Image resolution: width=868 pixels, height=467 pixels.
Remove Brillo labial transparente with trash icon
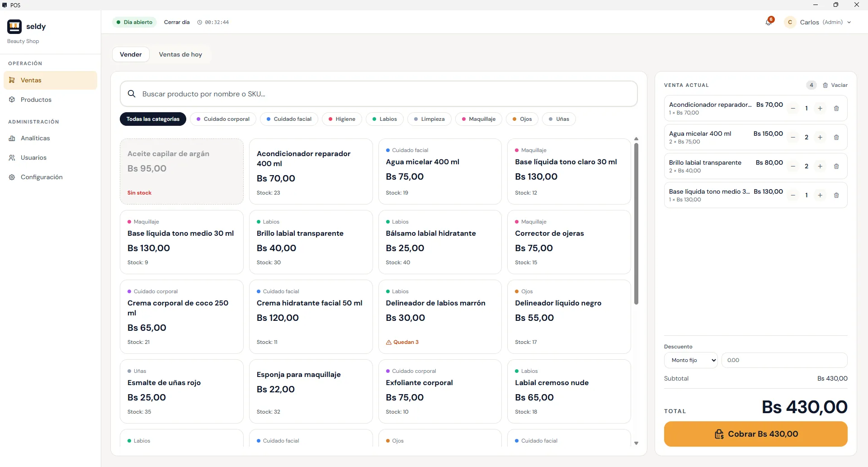point(836,167)
